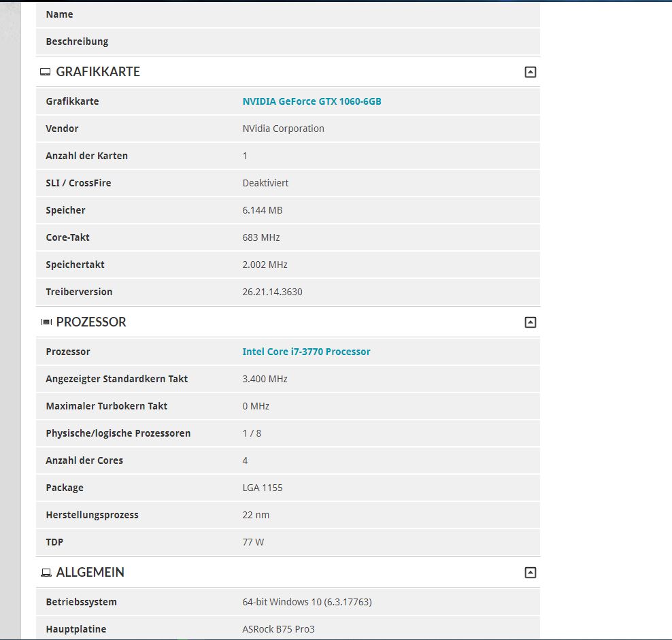Click the 22 nm process value

click(x=256, y=516)
